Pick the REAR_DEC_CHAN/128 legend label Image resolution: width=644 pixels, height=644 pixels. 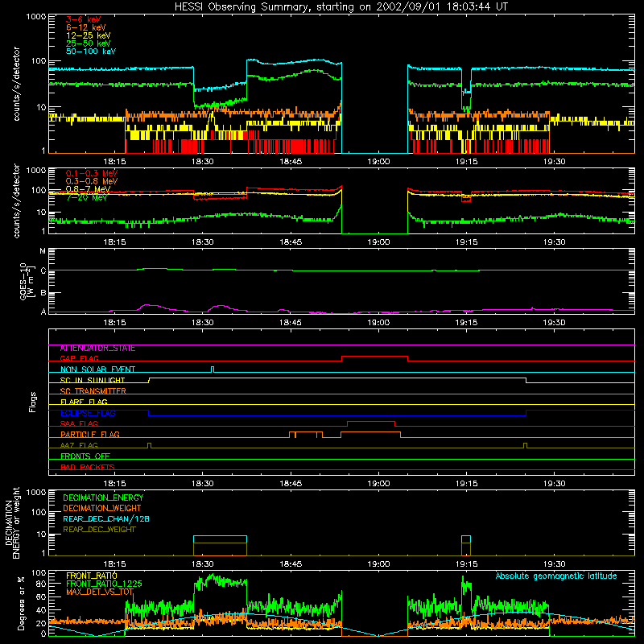(x=106, y=518)
